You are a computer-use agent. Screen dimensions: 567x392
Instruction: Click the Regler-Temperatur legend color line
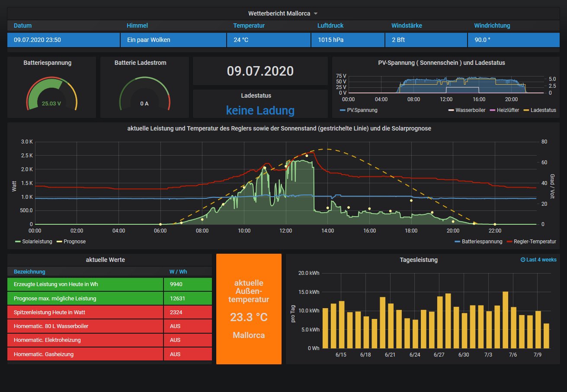[509, 242]
